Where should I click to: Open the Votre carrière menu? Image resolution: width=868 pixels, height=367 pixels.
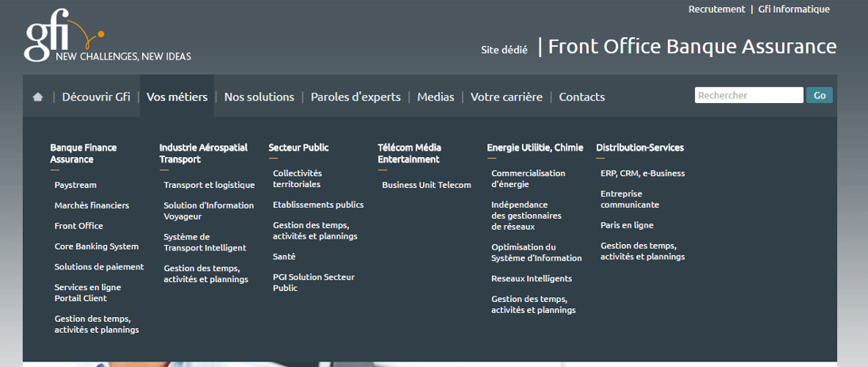click(x=506, y=97)
